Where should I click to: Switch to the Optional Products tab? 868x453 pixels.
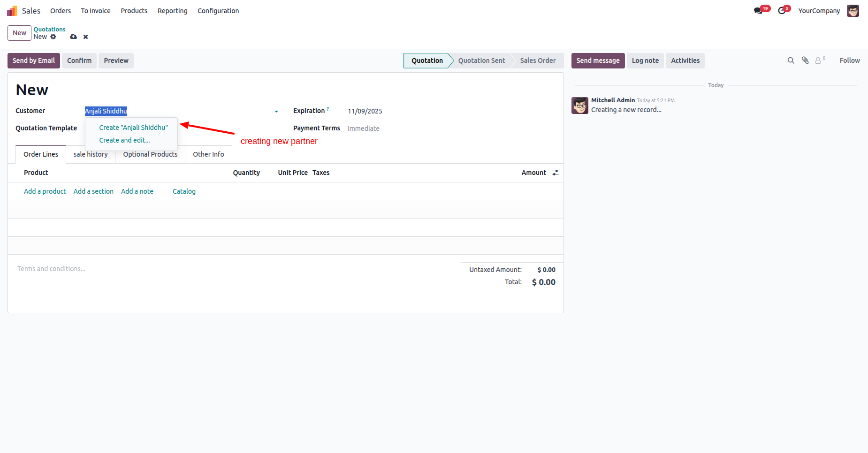coord(150,154)
